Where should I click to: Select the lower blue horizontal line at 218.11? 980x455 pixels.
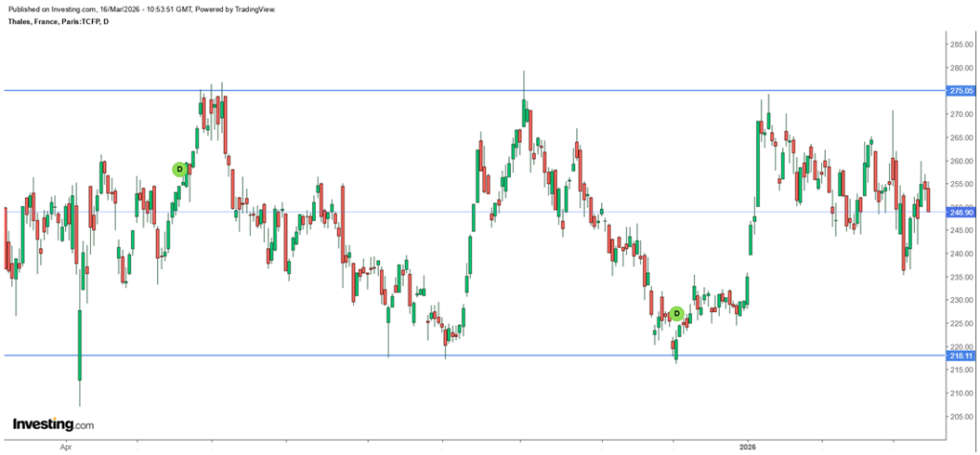click(x=287, y=356)
